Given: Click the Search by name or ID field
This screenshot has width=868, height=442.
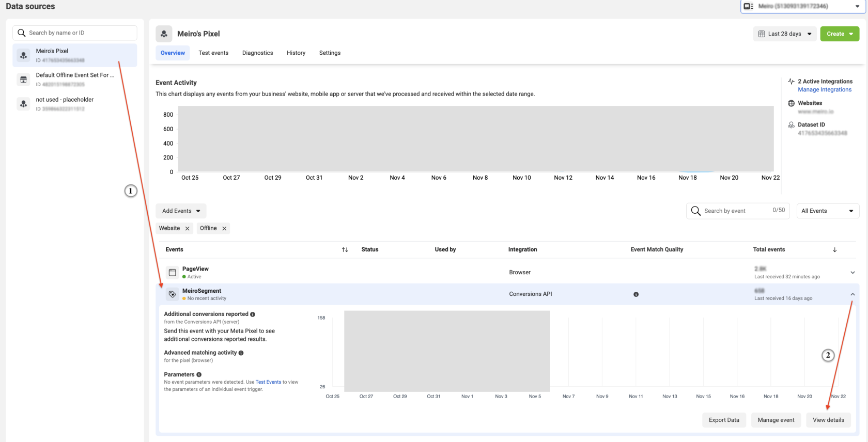Looking at the screenshot, I should point(75,33).
